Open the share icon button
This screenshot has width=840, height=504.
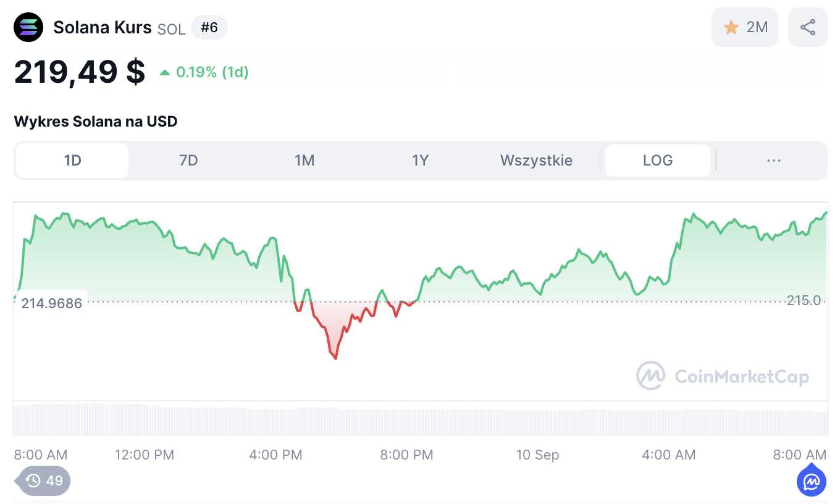coord(807,27)
